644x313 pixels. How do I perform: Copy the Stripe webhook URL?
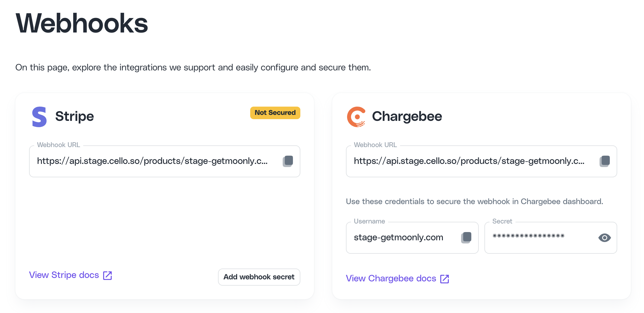(288, 161)
